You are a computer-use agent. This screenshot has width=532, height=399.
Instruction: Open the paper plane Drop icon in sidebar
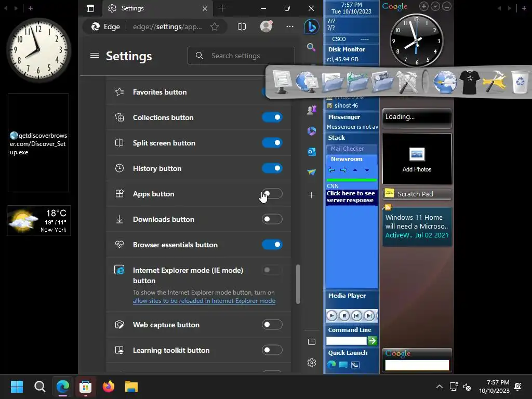[312, 172]
